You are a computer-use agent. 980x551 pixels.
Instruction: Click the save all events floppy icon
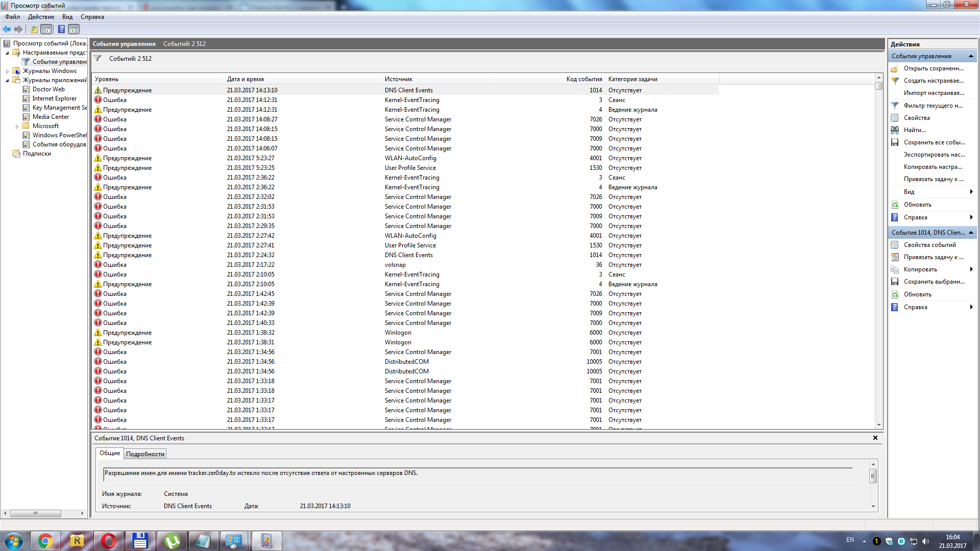click(895, 142)
